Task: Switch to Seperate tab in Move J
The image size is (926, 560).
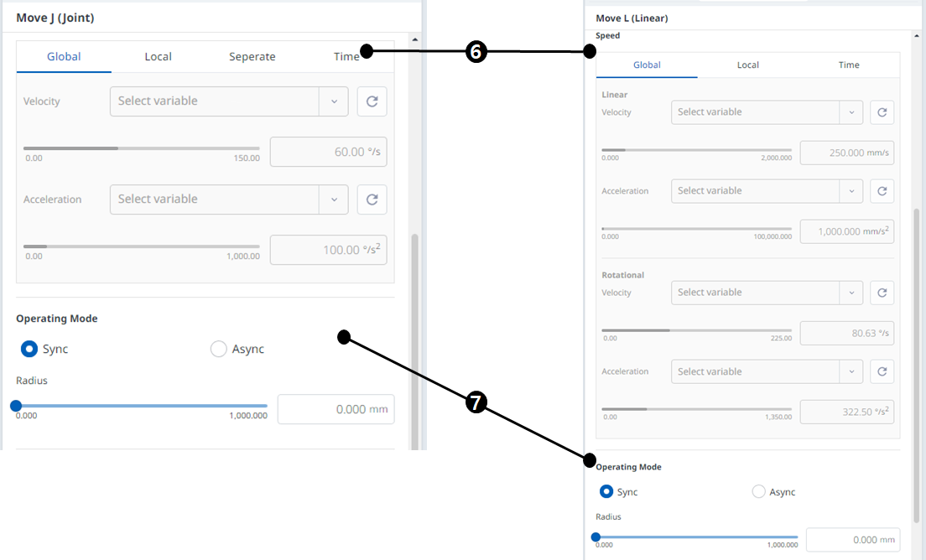Action: click(252, 57)
